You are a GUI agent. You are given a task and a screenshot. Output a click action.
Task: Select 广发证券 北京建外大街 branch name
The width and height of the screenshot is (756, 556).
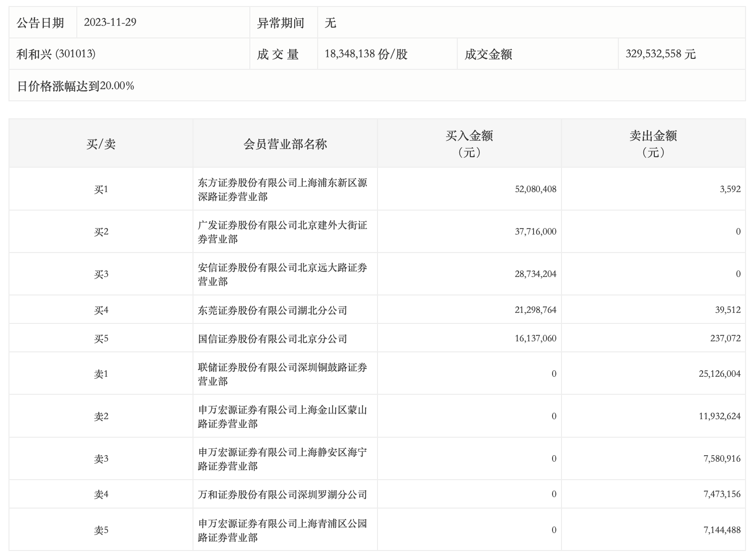click(282, 232)
